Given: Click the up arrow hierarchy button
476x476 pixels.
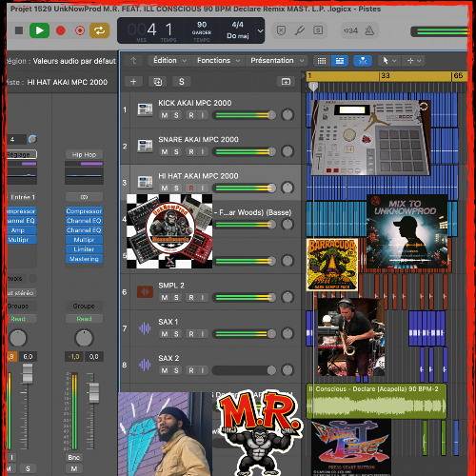Looking at the screenshot, I should [x=133, y=61].
